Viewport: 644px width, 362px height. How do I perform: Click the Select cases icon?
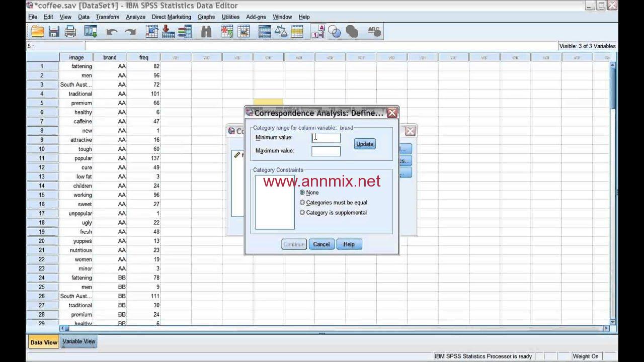point(297,32)
